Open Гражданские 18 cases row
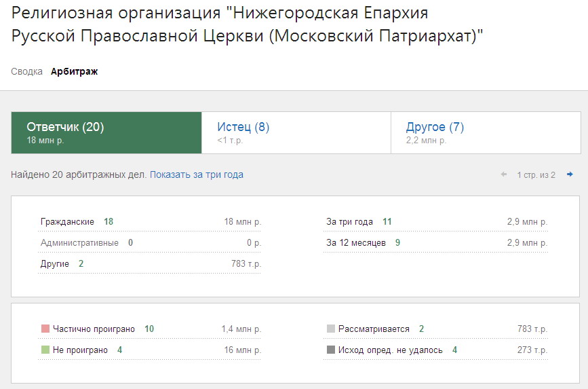This screenshot has height=389, width=588. [149, 221]
